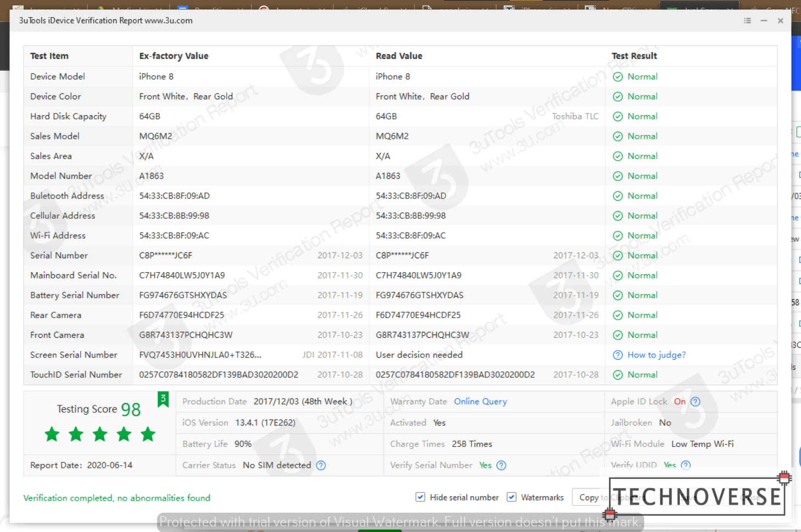Image resolution: width=801 pixels, height=532 pixels.
Task: Click ex-factory Front White, Rear Gold color value
Action: 186,97
